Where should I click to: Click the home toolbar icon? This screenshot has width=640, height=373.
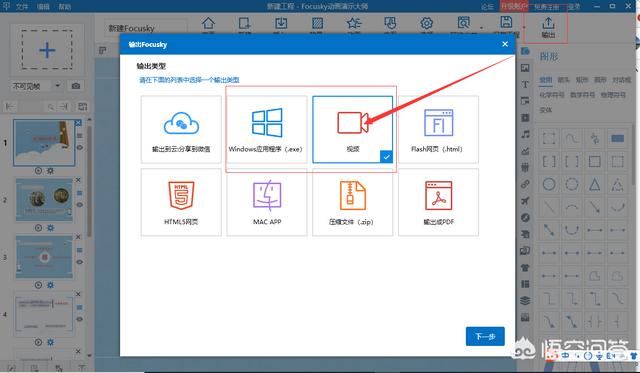[208, 24]
